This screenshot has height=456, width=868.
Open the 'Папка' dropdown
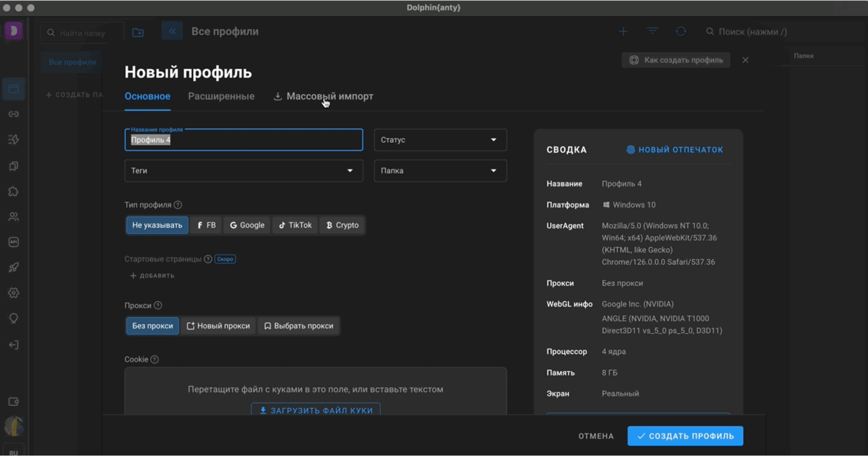pyautogui.click(x=440, y=171)
